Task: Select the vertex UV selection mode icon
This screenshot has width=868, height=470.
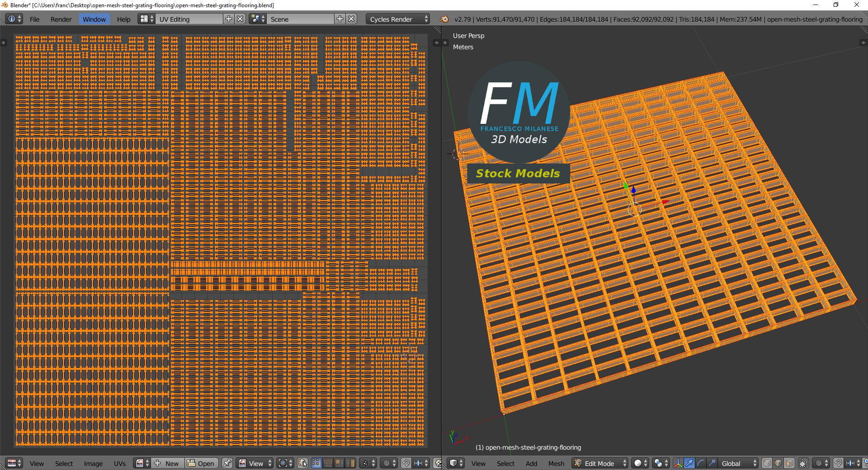Action: pyautogui.click(x=316, y=463)
